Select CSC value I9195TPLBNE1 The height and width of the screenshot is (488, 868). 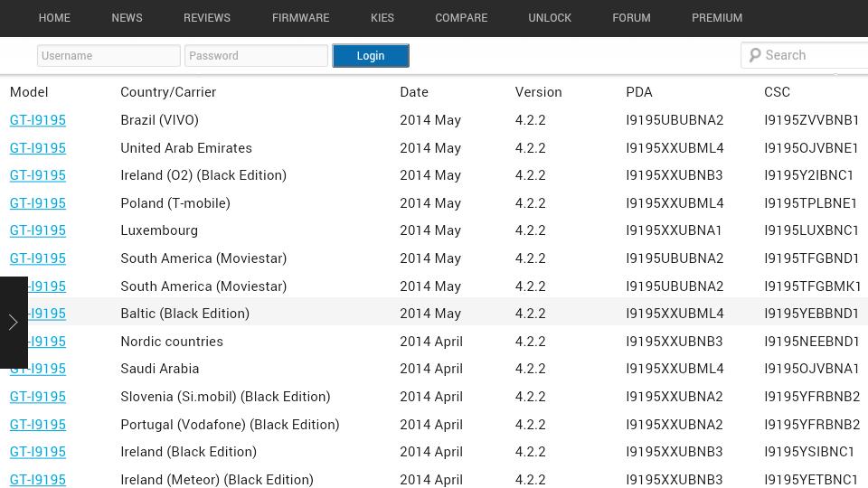click(810, 203)
